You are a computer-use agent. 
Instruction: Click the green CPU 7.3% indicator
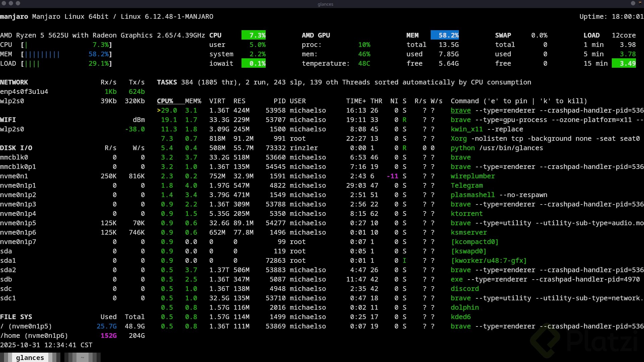pyautogui.click(x=254, y=35)
